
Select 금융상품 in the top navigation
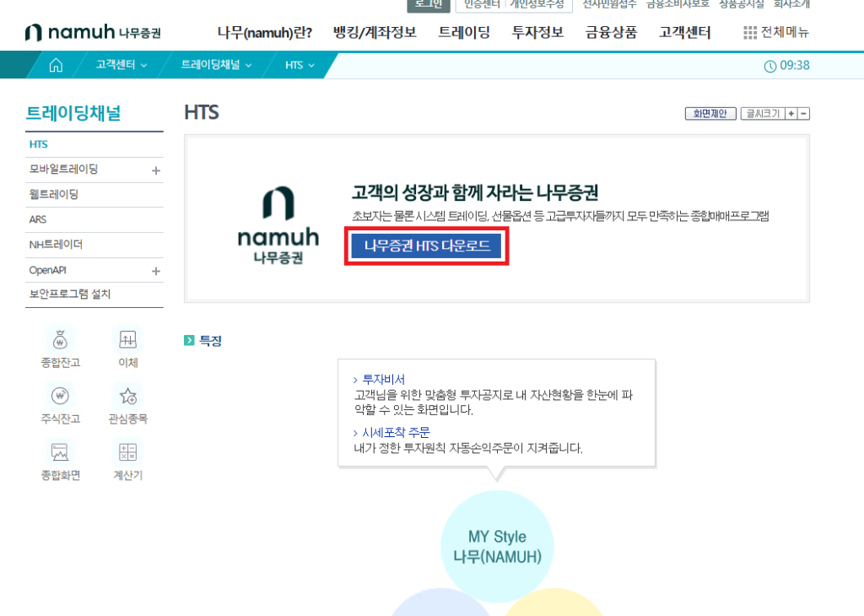(611, 33)
